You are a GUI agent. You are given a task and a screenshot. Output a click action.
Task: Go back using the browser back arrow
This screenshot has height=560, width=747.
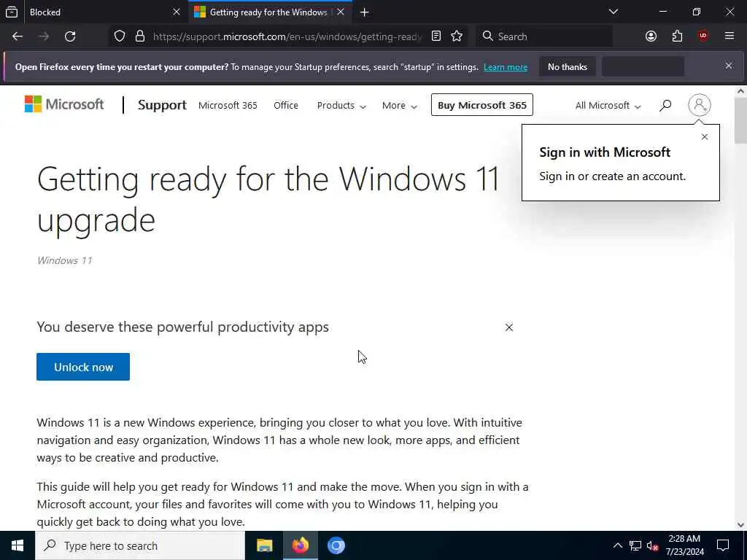pyautogui.click(x=18, y=36)
